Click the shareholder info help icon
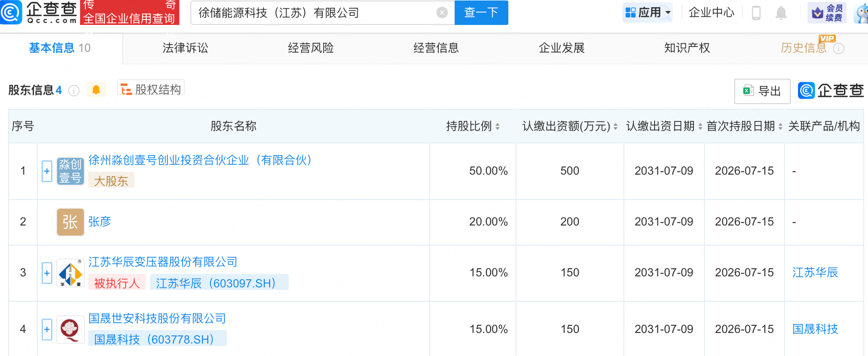868x356 pixels. coord(74,91)
